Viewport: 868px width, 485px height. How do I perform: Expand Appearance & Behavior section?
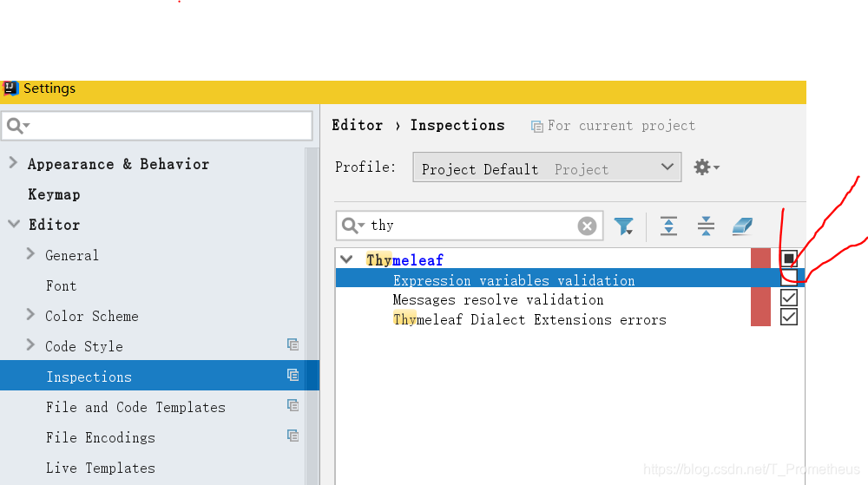[x=13, y=162]
